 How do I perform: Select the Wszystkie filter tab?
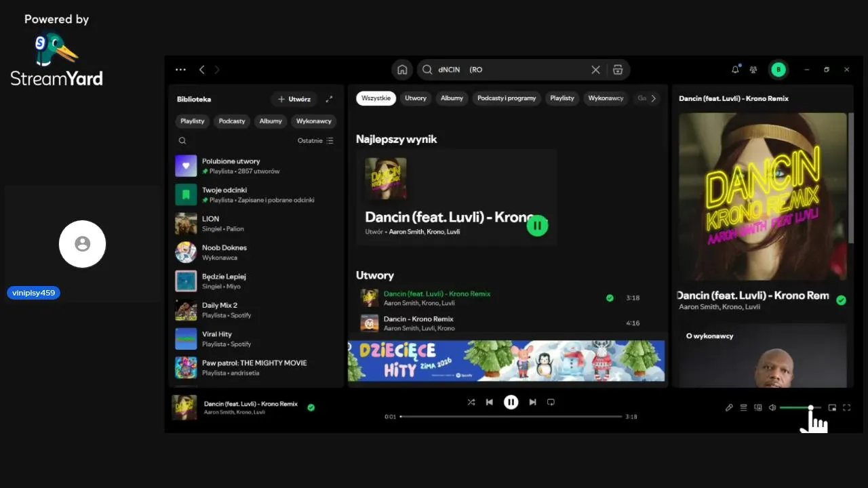coord(376,98)
